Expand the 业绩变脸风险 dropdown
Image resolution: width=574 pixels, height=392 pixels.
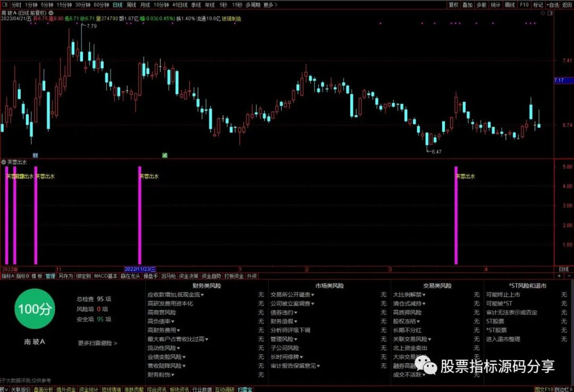(166, 357)
